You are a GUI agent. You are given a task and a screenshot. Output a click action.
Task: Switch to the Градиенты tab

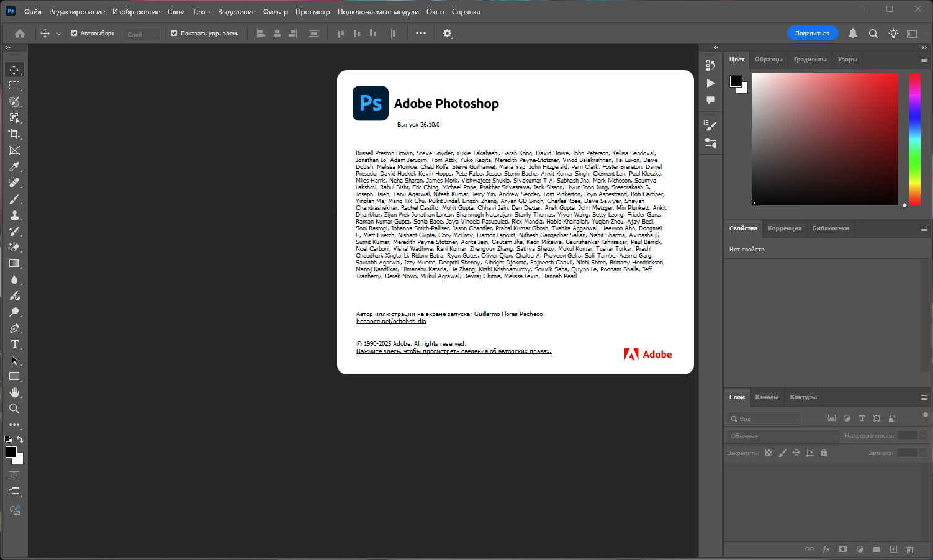point(810,60)
